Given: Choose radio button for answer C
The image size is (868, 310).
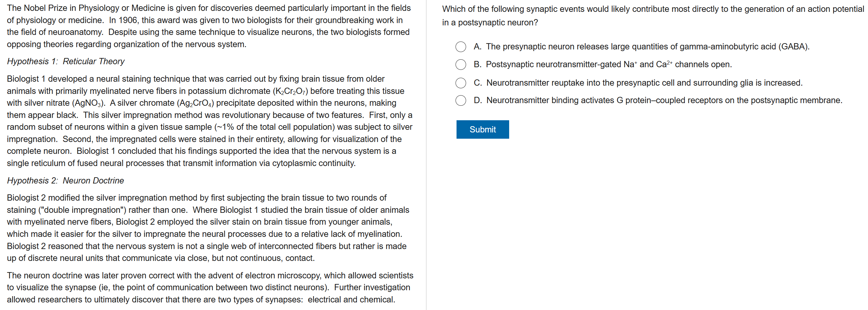Looking at the screenshot, I should point(460,83).
